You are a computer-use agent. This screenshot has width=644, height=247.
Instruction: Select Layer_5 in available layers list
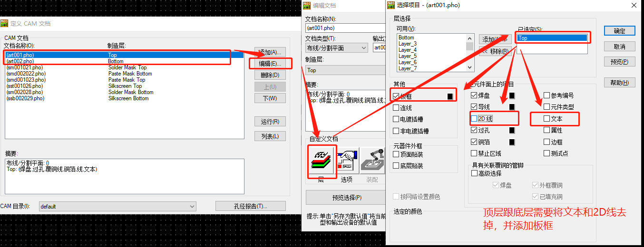pos(408,56)
